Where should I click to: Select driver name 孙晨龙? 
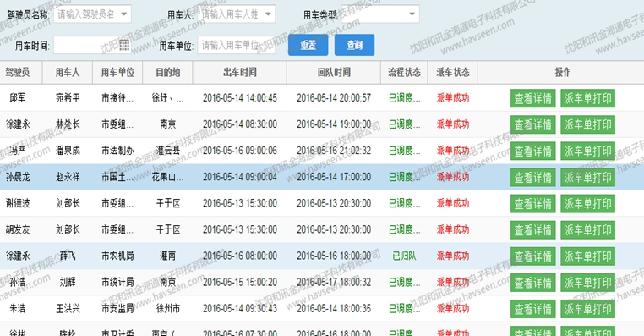click(x=18, y=177)
